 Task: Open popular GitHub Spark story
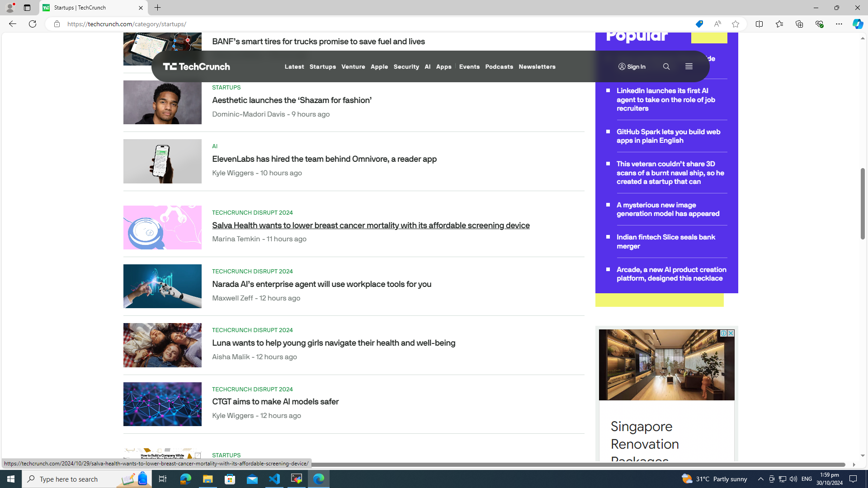[668, 136]
